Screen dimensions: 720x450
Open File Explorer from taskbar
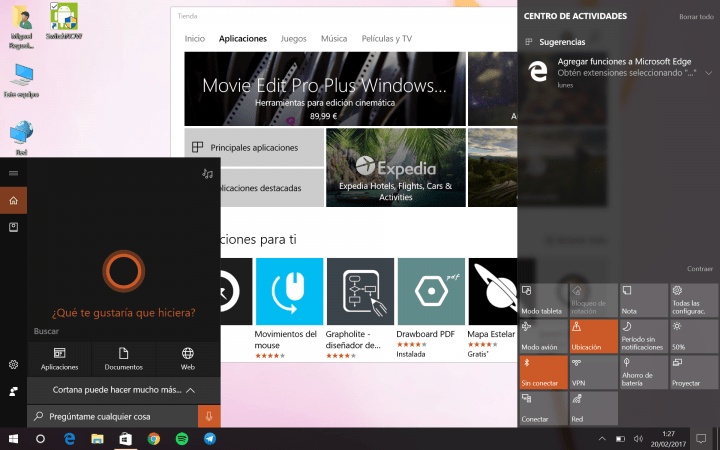pyautogui.click(x=97, y=439)
